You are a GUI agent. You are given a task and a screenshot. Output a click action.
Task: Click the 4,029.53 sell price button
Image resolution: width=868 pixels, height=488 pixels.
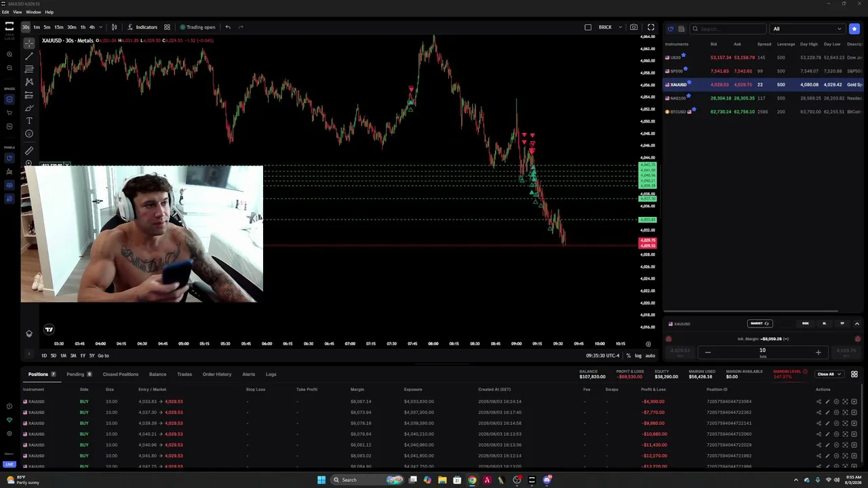point(680,351)
